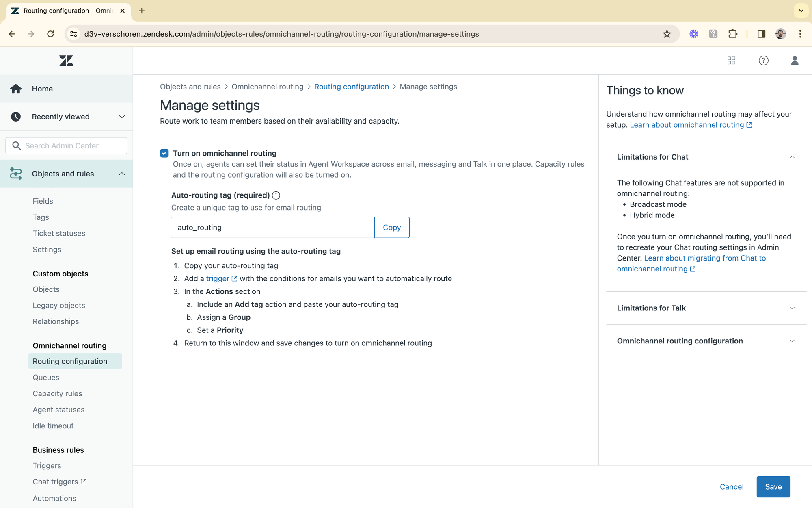This screenshot has width=812, height=508.
Task: Save the routing settings
Action: tap(773, 487)
